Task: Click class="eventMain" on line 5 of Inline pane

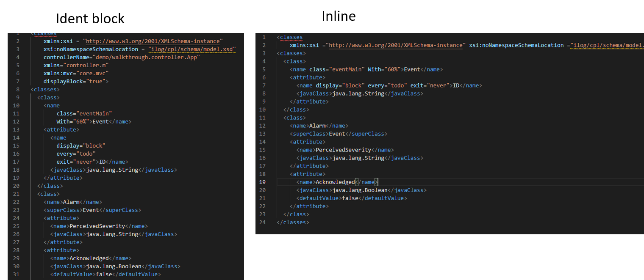Action: pyautogui.click(x=337, y=69)
